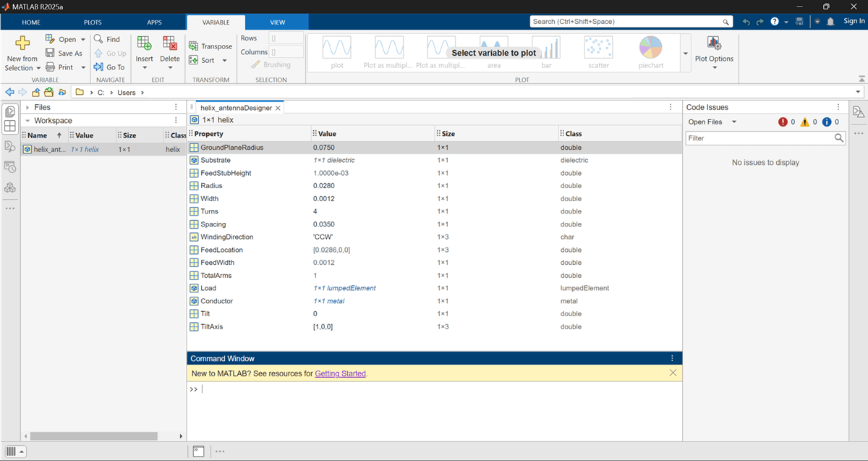
Task: Click the Code Issues panel icon on right sidebar
Action: click(x=858, y=111)
